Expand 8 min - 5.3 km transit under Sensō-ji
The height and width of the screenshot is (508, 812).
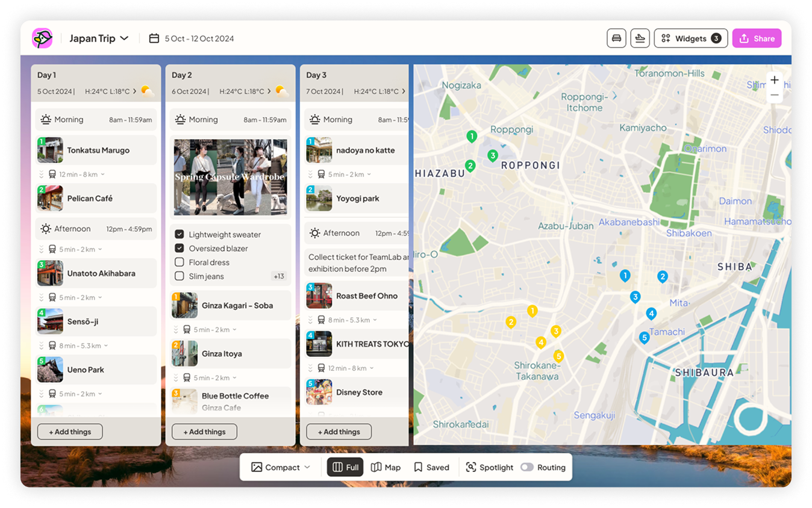tap(106, 346)
